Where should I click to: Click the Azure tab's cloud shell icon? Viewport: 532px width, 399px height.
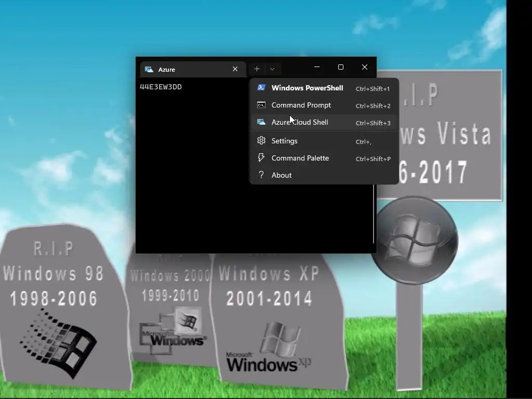click(x=149, y=69)
